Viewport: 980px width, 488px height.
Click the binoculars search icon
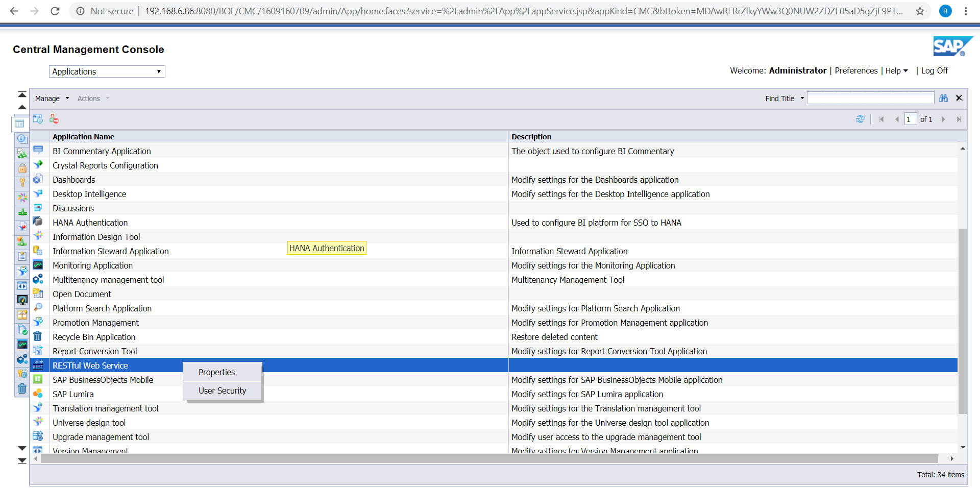point(943,98)
